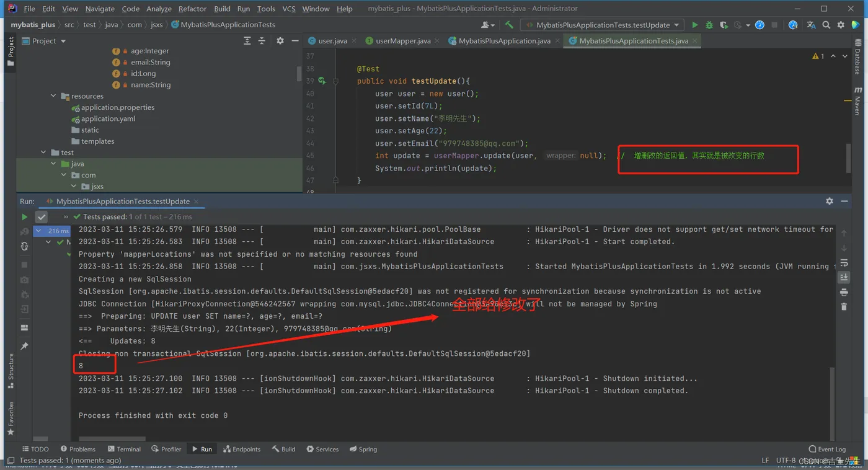Toggle the Project side tab
Screen dimensions: 868x470
point(10,52)
